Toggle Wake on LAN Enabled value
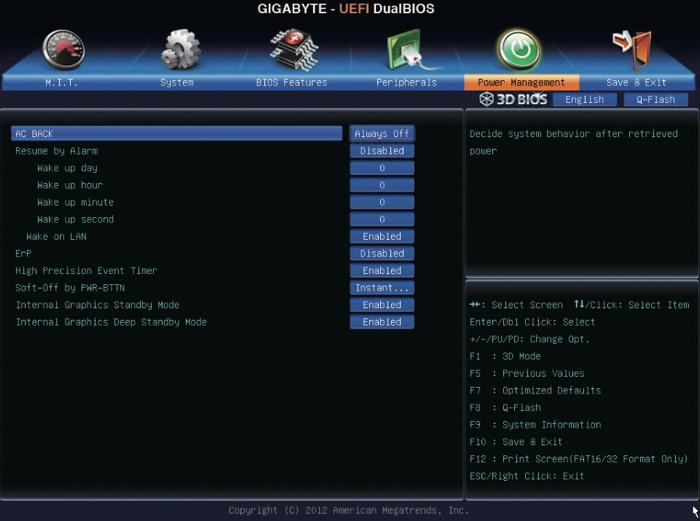Viewport: 700px width, 521px height. [x=382, y=237]
